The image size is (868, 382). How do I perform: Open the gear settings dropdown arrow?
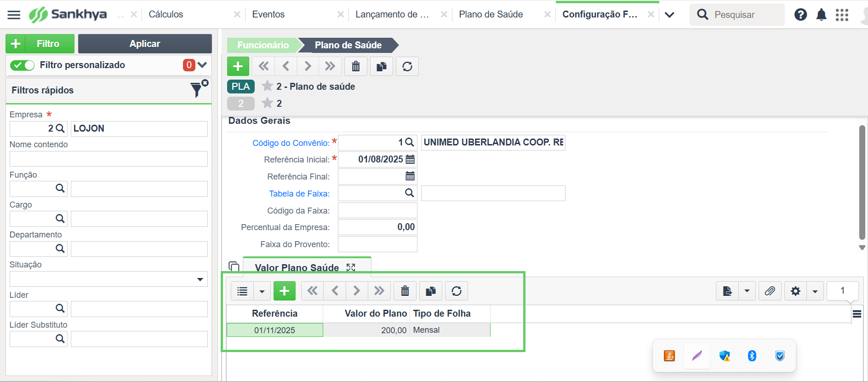pos(815,291)
